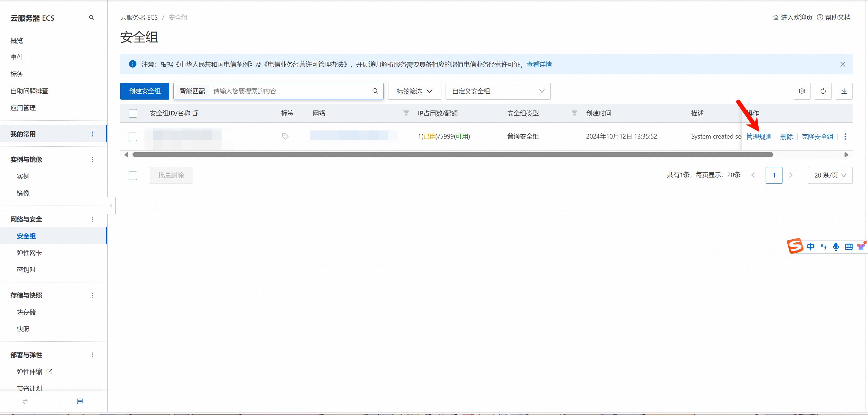
Task: Click the 管理规则 link
Action: [759, 136]
